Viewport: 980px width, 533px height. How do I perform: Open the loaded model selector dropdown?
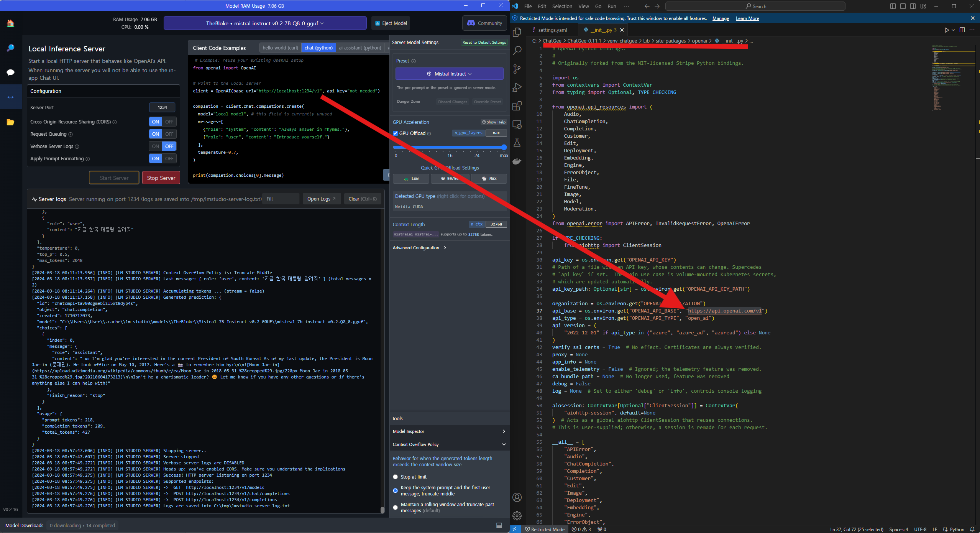pyautogui.click(x=265, y=23)
